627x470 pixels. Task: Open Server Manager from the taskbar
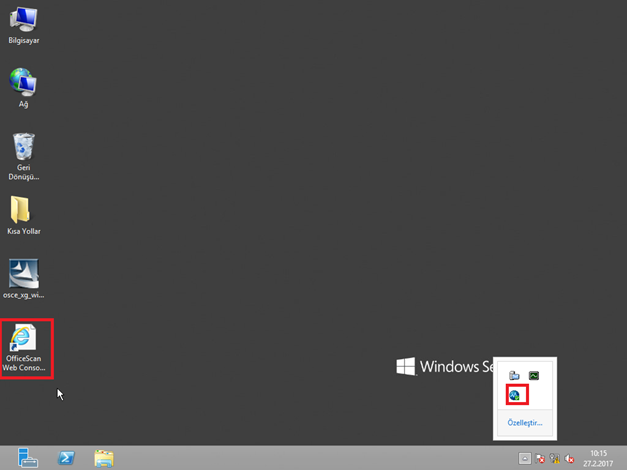pyautogui.click(x=28, y=458)
